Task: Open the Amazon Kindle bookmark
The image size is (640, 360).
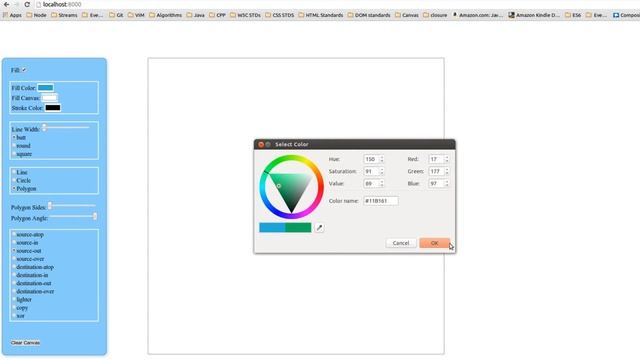Action: click(x=534, y=15)
